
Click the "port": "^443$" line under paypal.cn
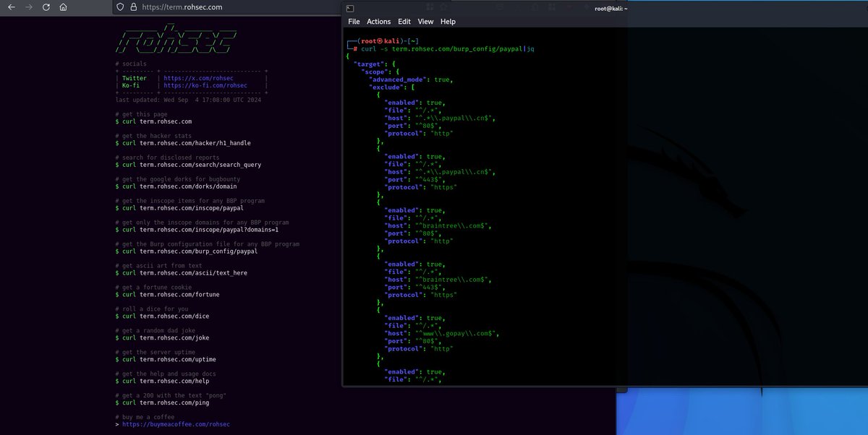[x=415, y=179]
